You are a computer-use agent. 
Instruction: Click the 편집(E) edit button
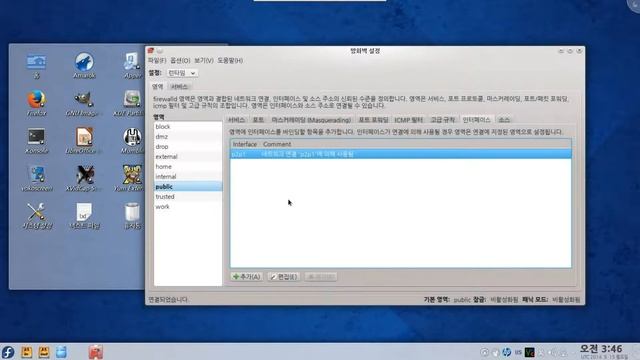(284, 277)
